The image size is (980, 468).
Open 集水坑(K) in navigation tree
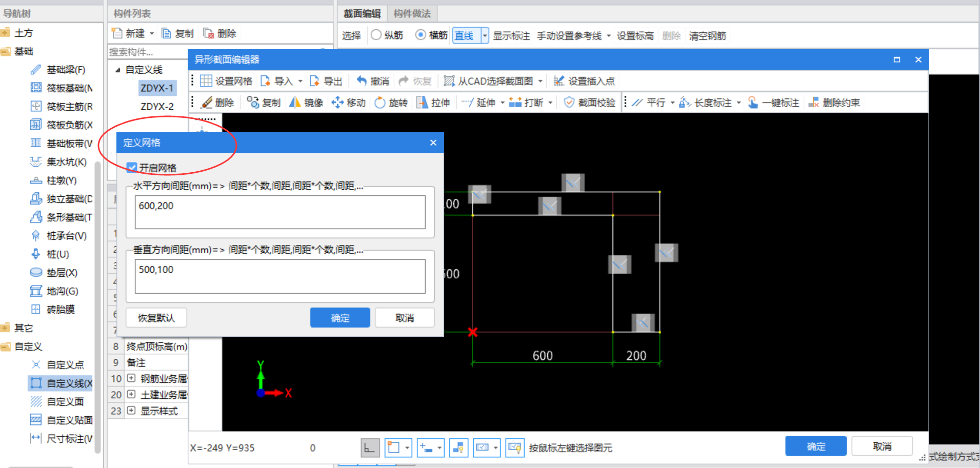[x=58, y=162]
